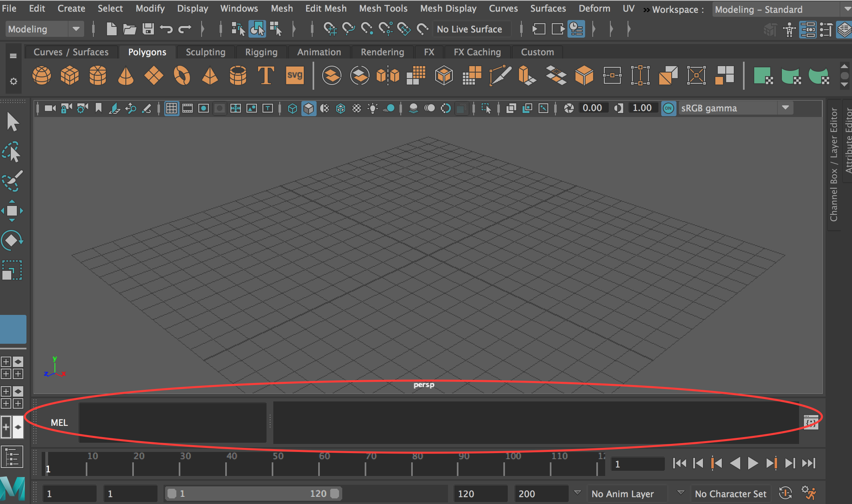This screenshot has width=852, height=504.
Task: Activate the Rotate tool in toolbox
Action: pyautogui.click(x=12, y=240)
